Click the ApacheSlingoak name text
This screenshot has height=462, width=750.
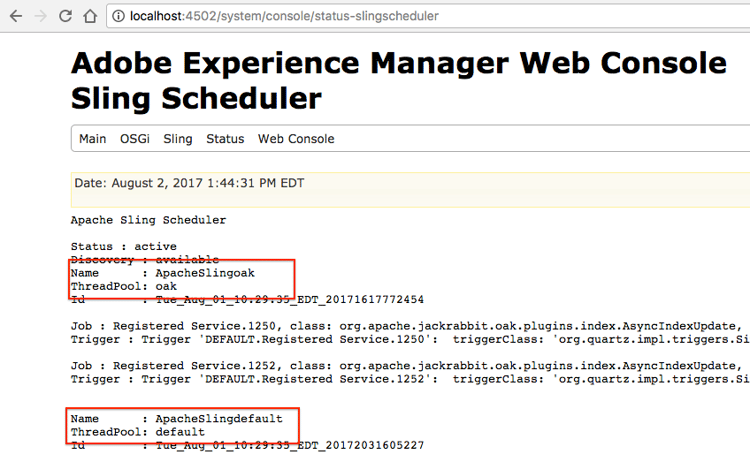(205, 273)
